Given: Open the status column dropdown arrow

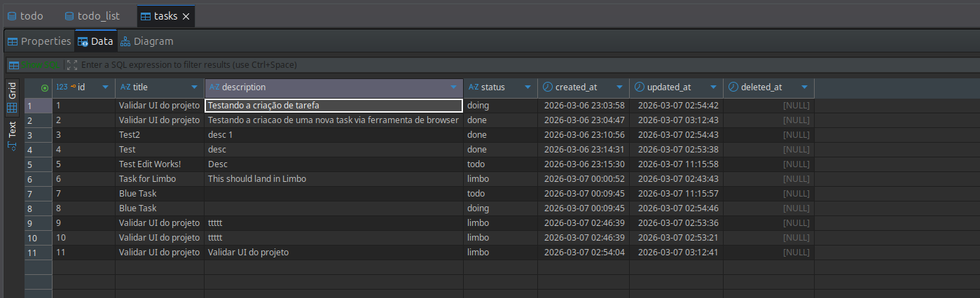Looking at the screenshot, I should point(528,87).
